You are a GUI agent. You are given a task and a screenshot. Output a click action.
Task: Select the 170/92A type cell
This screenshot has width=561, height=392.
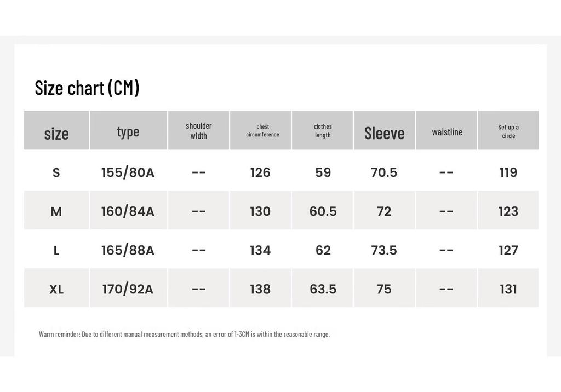click(128, 290)
